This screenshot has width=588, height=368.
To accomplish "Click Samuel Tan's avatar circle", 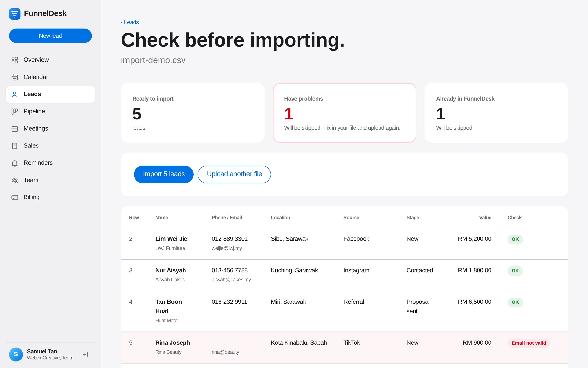I will pos(16,354).
